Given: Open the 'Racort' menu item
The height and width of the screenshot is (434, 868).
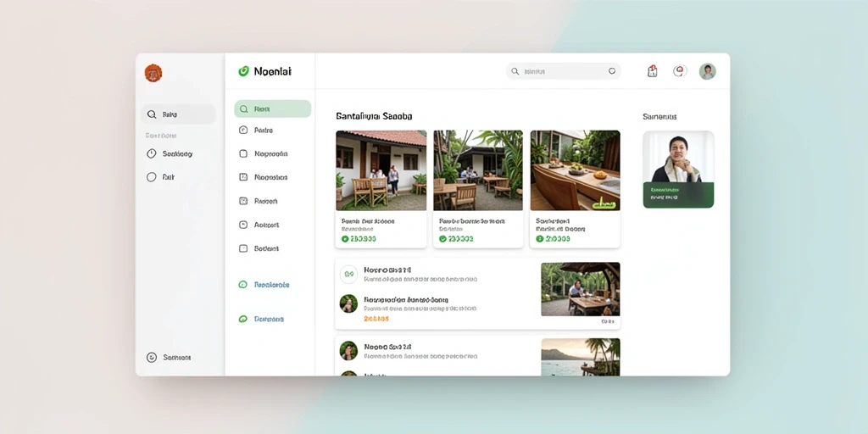Looking at the screenshot, I should 265,201.
